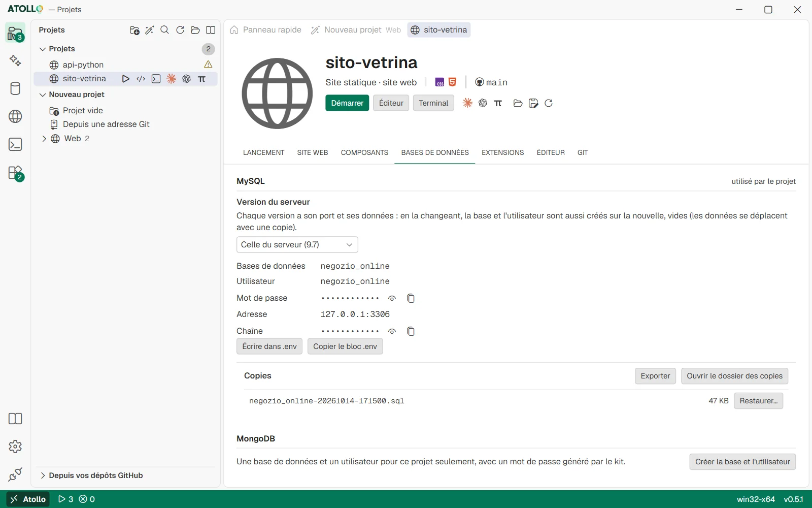Click the Écrire dans .env button

[269, 346]
